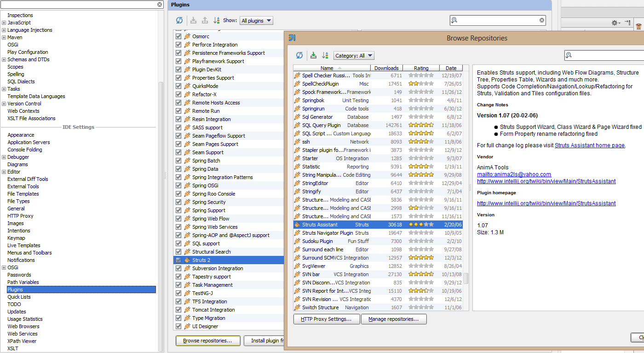Select the Struts Navigator Plugin row
This screenshot has width=644, height=353.
point(378,233)
